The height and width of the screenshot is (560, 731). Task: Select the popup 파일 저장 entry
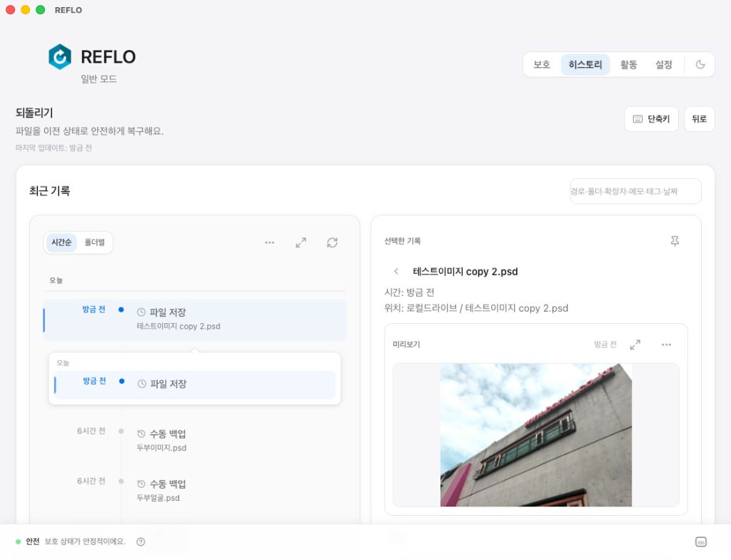[x=195, y=385]
